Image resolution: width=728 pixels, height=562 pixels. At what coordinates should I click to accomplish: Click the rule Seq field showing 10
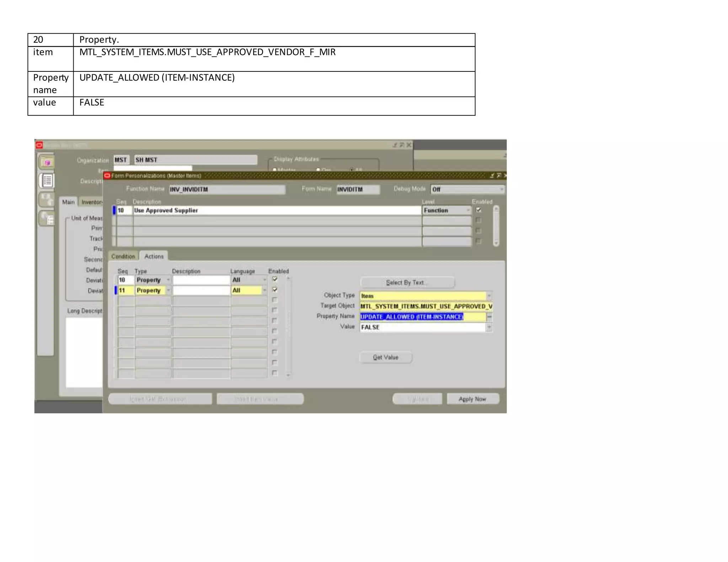[x=124, y=210]
